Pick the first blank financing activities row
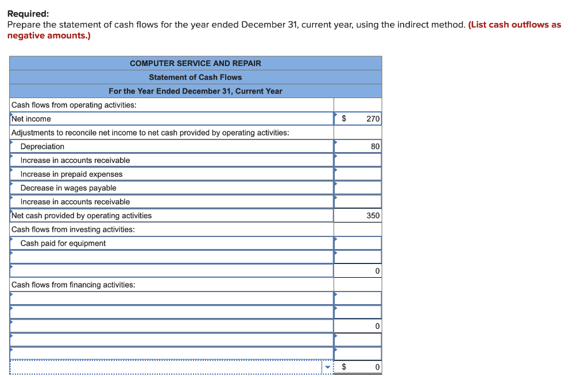This screenshot has width=588, height=377. [171, 298]
